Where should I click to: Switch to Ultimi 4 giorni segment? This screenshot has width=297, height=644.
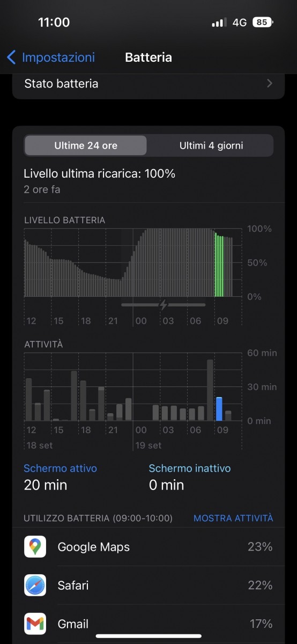pyautogui.click(x=211, y=145)
